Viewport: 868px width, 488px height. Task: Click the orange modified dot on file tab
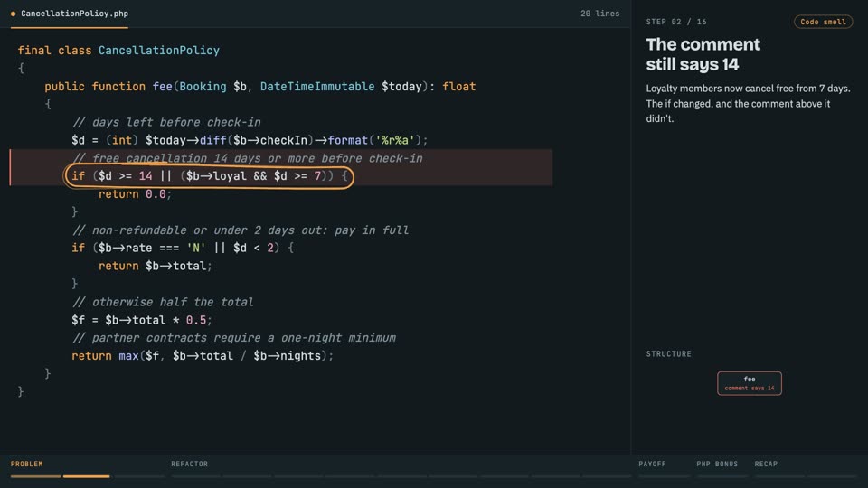pos(13,14)
